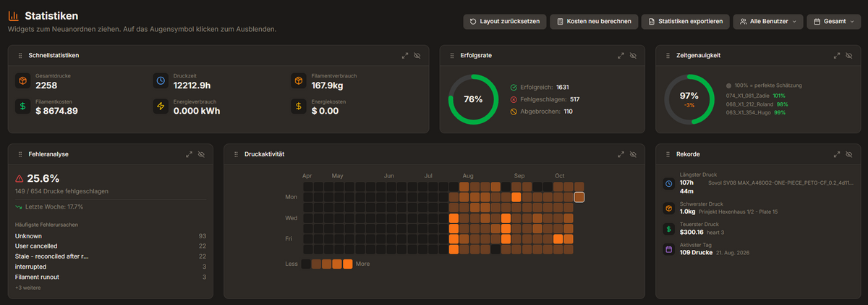Image resolution: width=868 pixels, height=305 pixels.
Task: Expand the Druckaktivität widget to fullscreen
Action: tap(621, 154)
